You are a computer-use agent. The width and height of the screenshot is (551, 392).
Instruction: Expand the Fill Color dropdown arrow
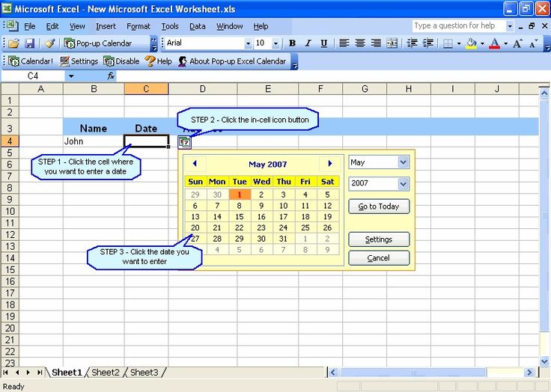click(482, 43)
